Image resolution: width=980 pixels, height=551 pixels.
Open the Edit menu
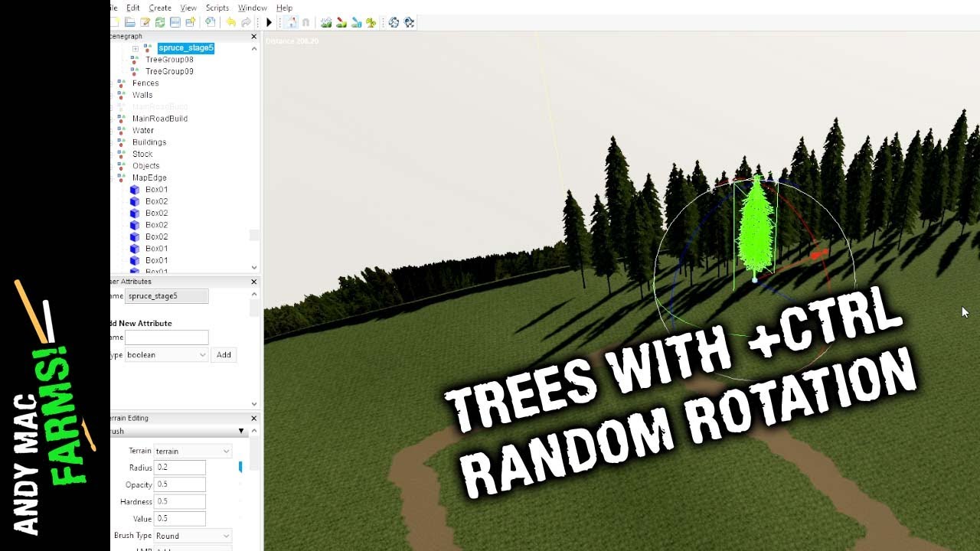133,8
